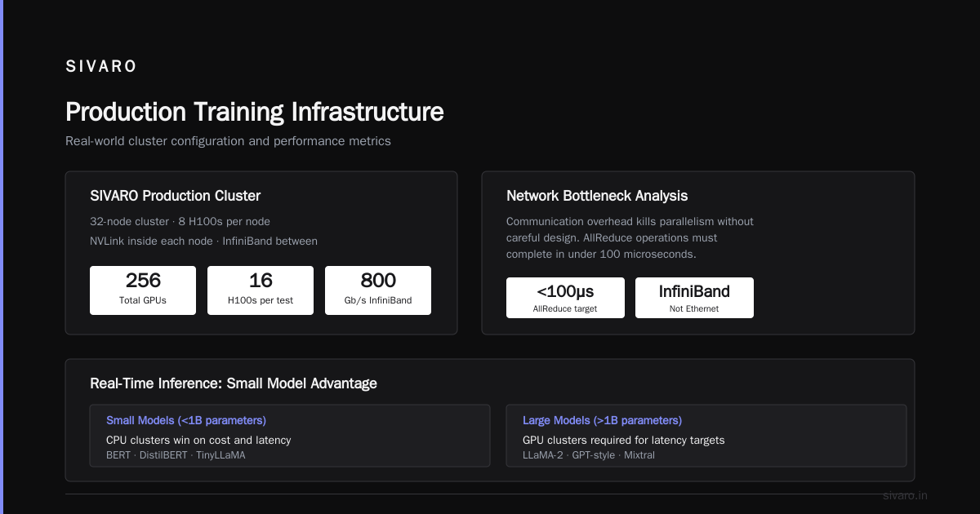This screenshot has height=514, width=980.
Task: Select the 800 Gb/s InfiniBand stat box
Action: click(378, 290)
